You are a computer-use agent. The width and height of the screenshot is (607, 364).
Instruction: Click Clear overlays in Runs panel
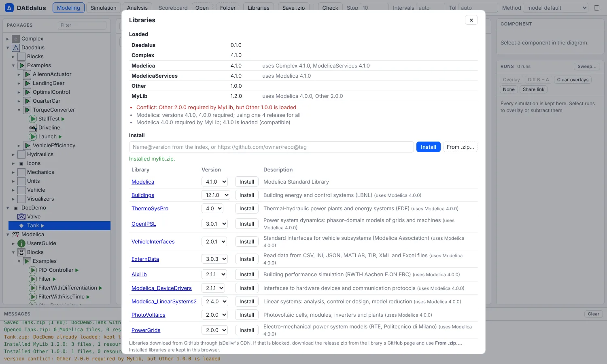[x=573, y=80]
